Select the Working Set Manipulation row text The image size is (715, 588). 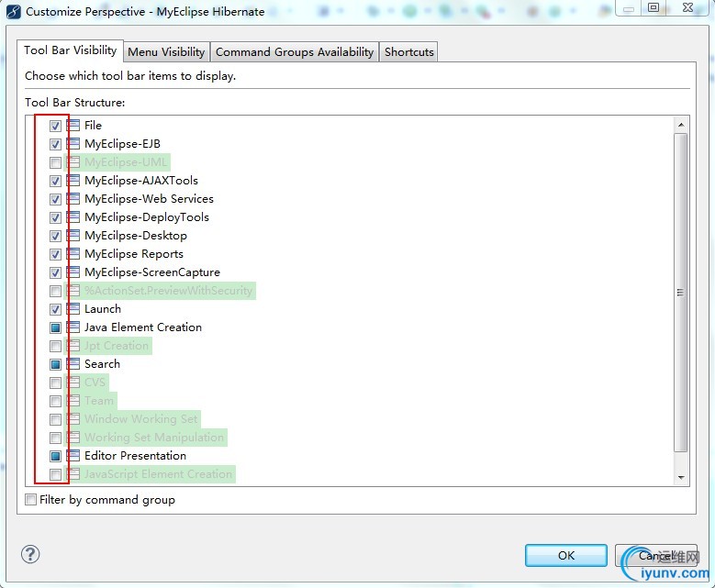pos(154,438)
